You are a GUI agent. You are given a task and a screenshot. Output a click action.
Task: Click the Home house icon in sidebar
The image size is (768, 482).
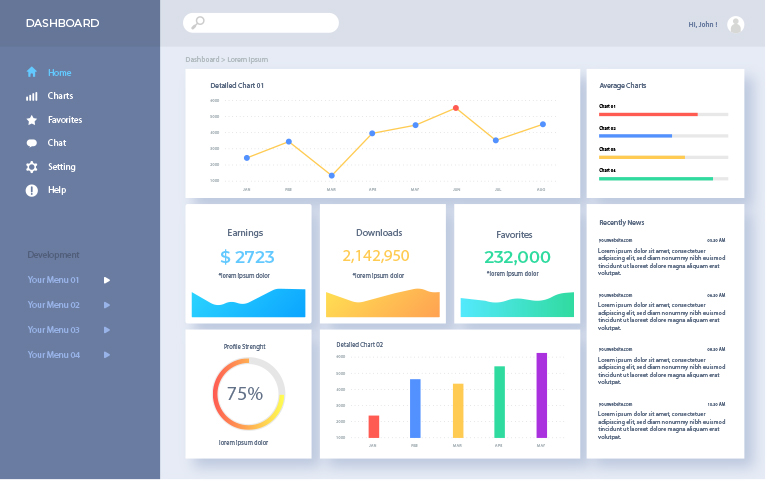32,72
